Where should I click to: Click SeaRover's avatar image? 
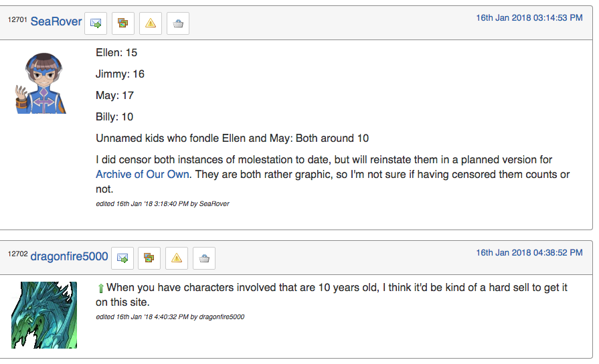coord(41,83)
